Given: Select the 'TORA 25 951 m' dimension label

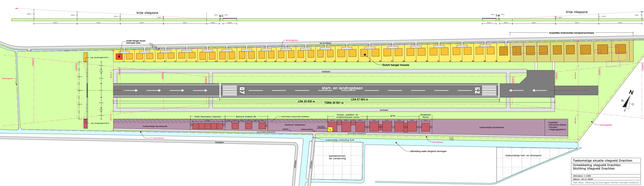Looking at the screenshot, I should tap(334, 103).
